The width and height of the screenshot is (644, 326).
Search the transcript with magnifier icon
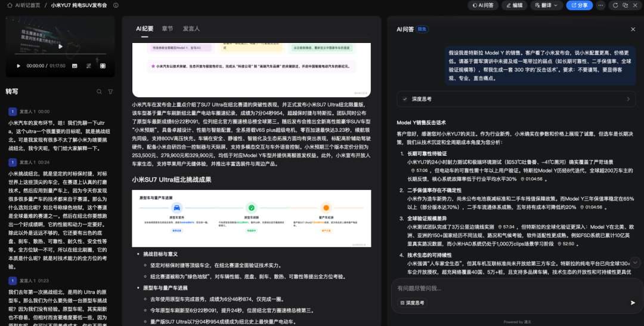(x=100, y=91)
